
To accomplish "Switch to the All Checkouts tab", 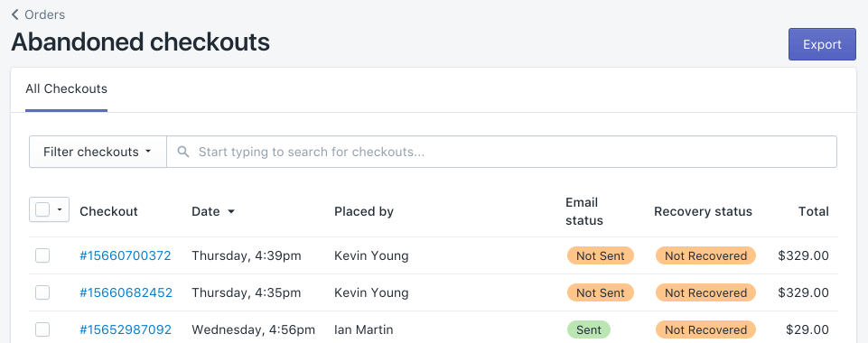I will pos(67,89).
